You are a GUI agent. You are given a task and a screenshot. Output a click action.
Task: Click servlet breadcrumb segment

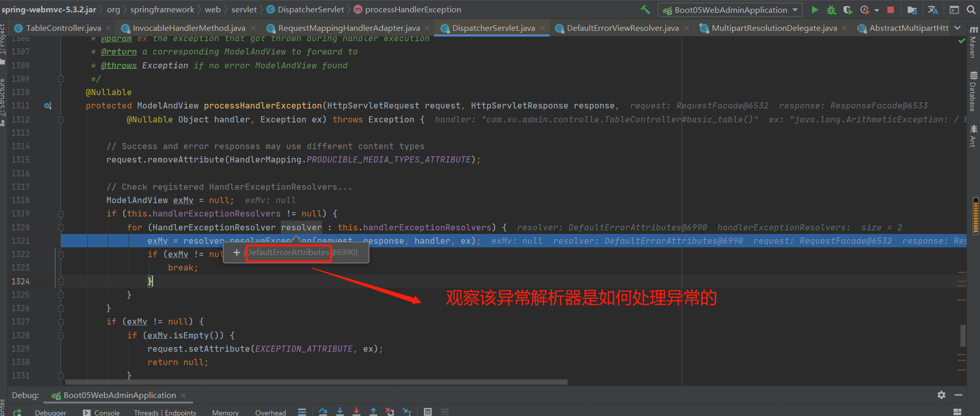[244, 9]
